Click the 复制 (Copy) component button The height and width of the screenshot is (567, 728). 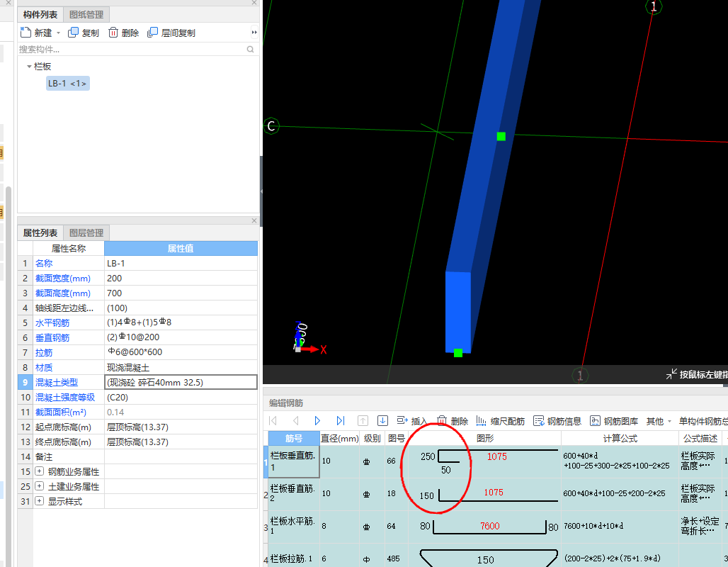(x=83, y=33)
